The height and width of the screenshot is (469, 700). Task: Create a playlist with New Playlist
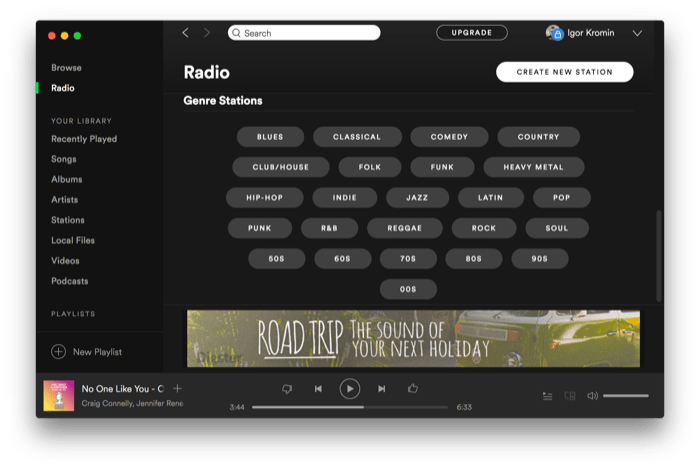tap(97, 352)
